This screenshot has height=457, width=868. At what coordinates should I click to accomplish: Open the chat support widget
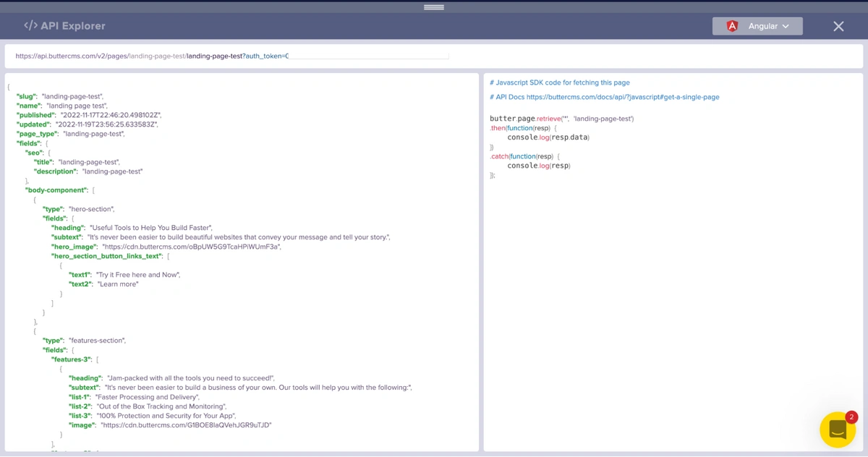pos(838,430)
